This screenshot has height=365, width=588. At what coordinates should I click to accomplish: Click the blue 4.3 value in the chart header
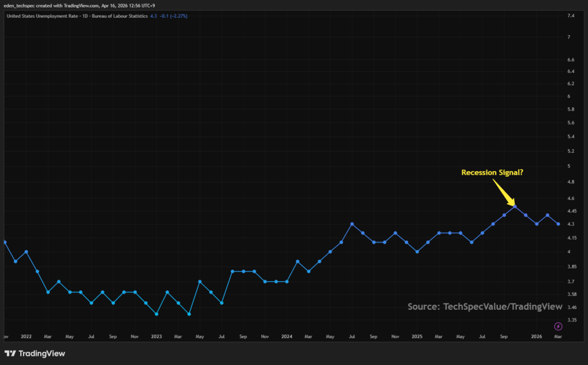(153, 16)
